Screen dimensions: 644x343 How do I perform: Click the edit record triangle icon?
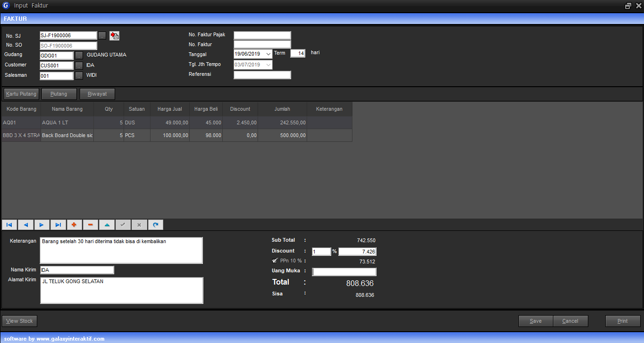click(107, 225)
